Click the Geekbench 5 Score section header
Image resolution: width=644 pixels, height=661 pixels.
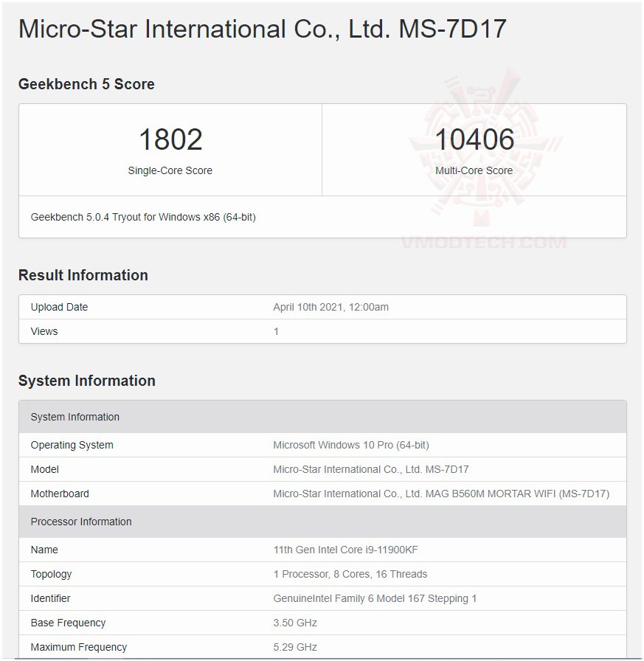(86, 84)
